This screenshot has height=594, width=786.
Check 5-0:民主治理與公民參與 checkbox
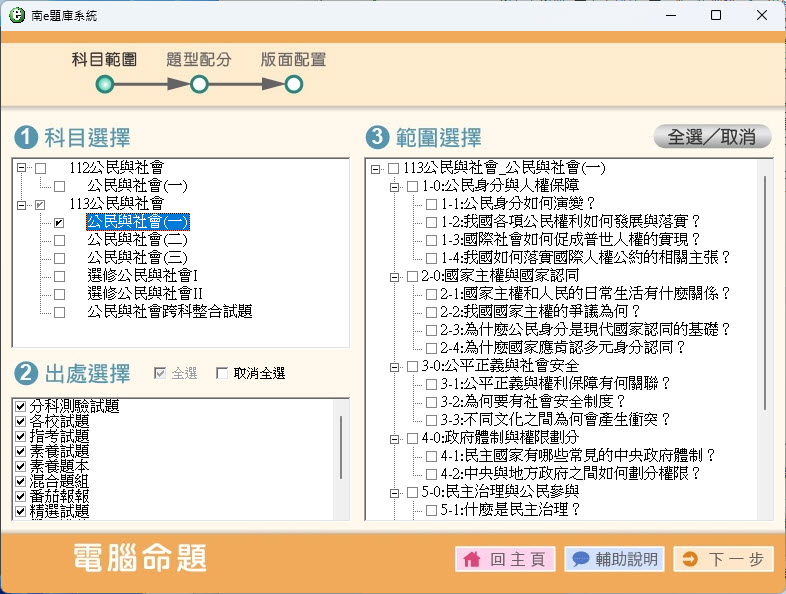point(413,493)
